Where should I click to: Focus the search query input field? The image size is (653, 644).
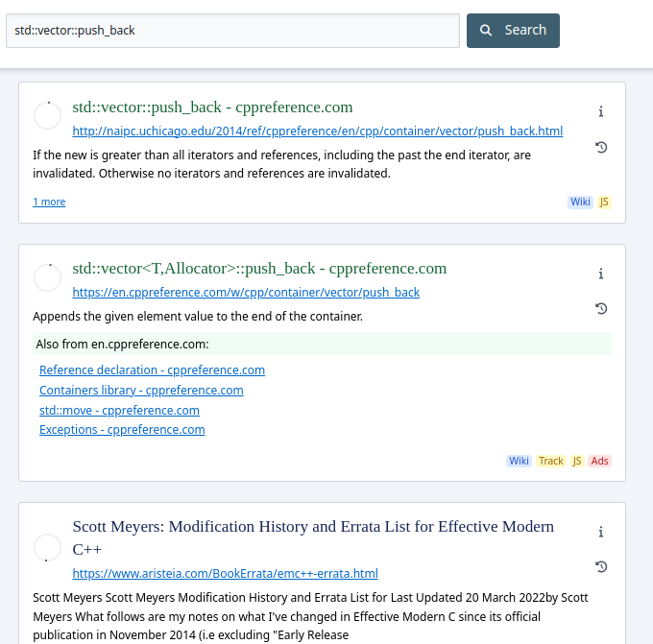tap(232, 31)
